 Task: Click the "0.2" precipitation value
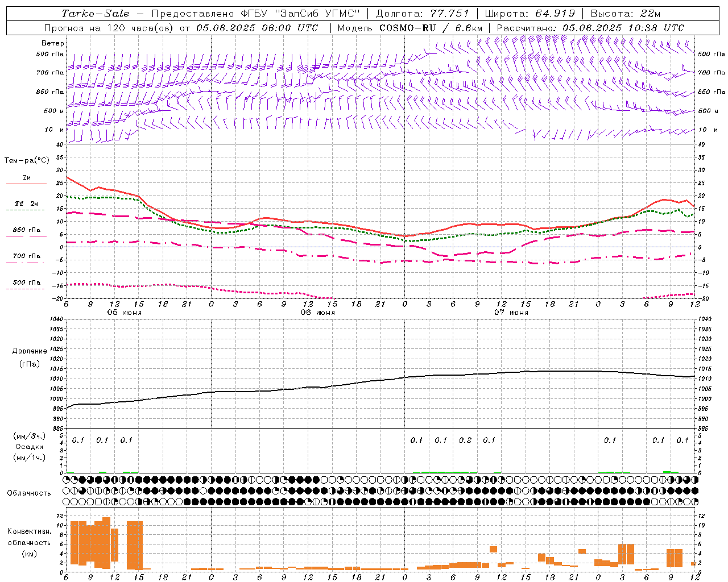click(465, 440)
